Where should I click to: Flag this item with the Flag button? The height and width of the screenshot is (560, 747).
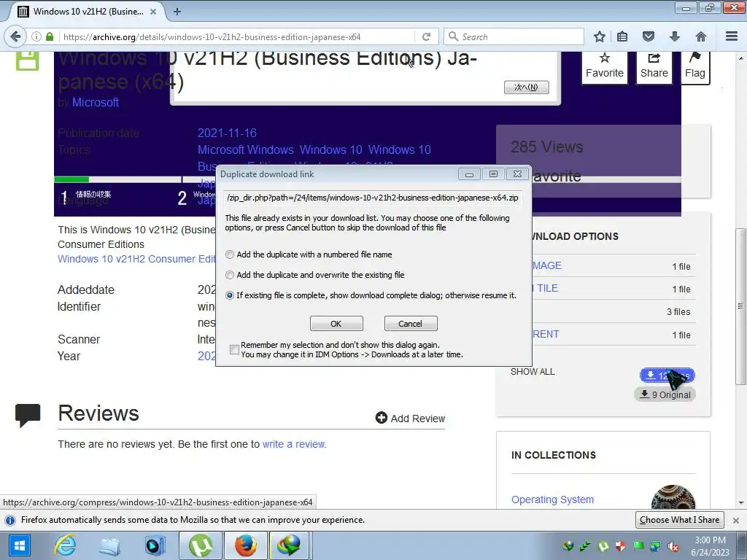695,66
